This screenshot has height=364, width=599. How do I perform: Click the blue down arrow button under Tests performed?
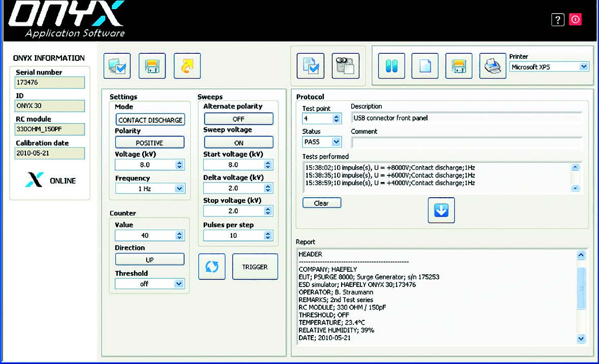click(x=441, y=210)
